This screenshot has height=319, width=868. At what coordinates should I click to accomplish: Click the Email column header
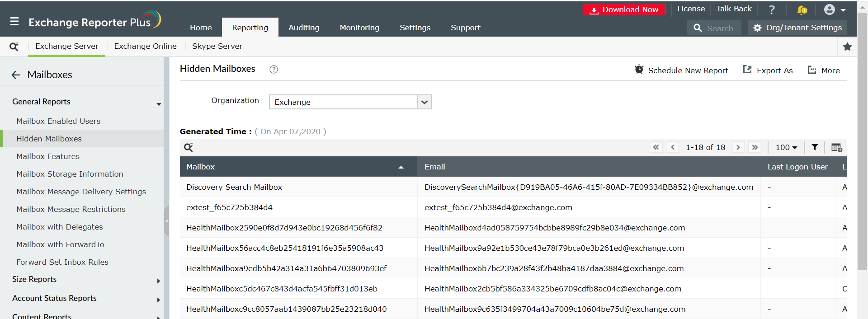[589, 167]
